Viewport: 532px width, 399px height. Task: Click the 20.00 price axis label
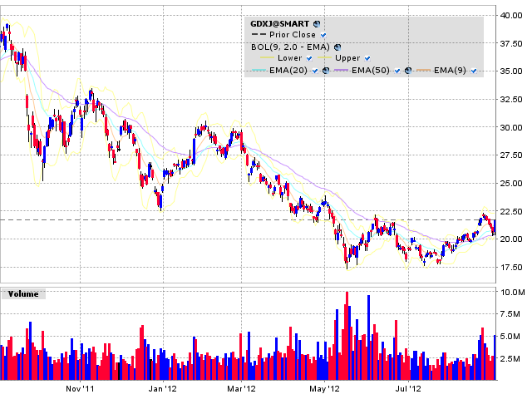[x=511, y=239]
